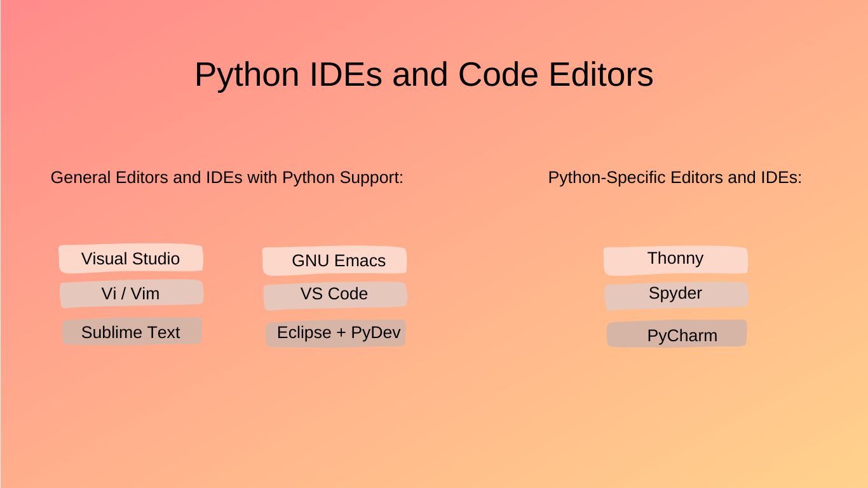Click the General Editors and IDEs heading
This screenshot has height=488, width=868.
click(x=227, y=178)
